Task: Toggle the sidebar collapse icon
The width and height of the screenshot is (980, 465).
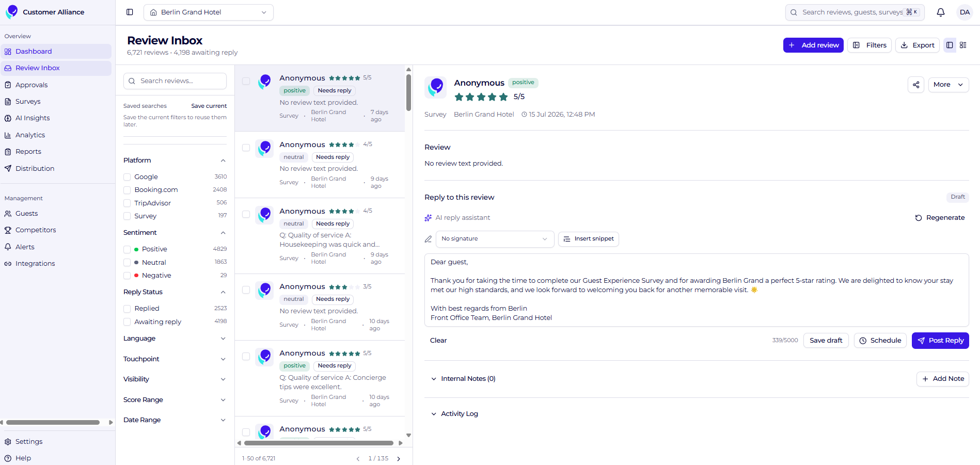Action: pyautogui.click(x=130, y=12)
